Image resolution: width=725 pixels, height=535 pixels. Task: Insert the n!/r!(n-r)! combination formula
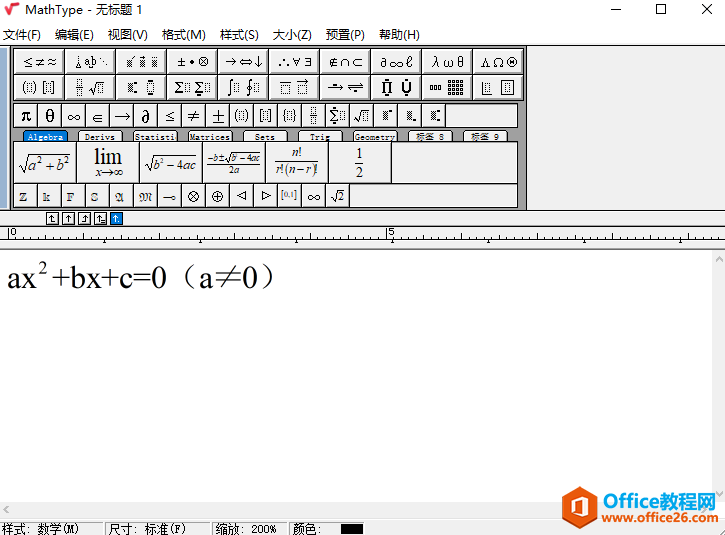[x=296, y=163]
